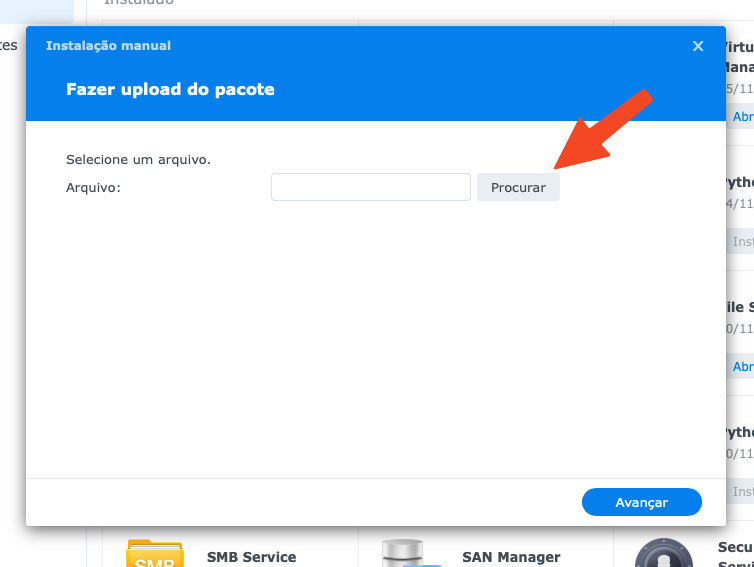Select the Security service package title

[735, 548]
